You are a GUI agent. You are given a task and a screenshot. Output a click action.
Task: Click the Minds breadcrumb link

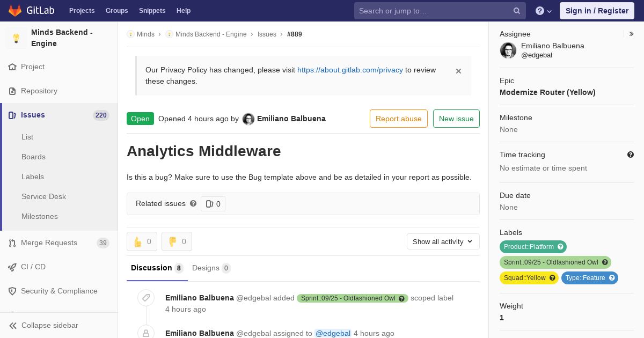pos(145,34)
